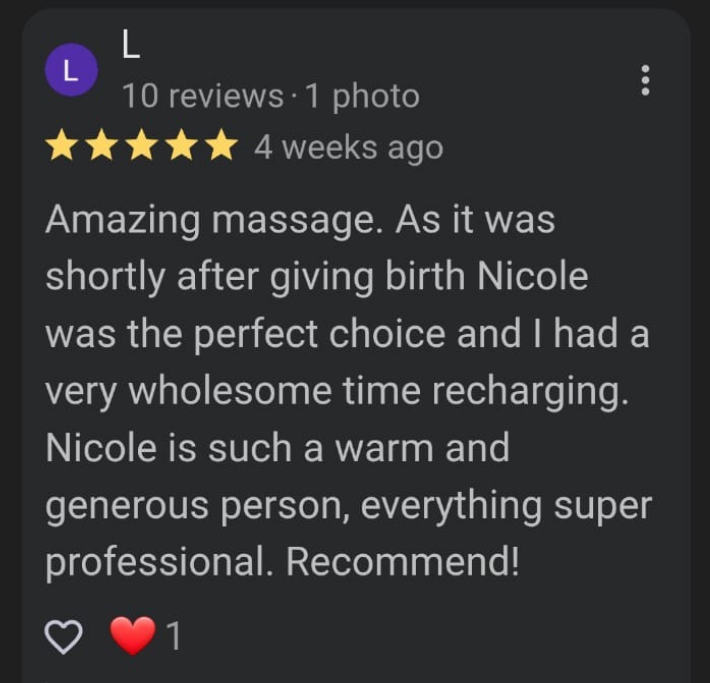Click the phrase very wholesome time recharging
The height and width of the screenshot is (683, 710).
tap(337, 392)
